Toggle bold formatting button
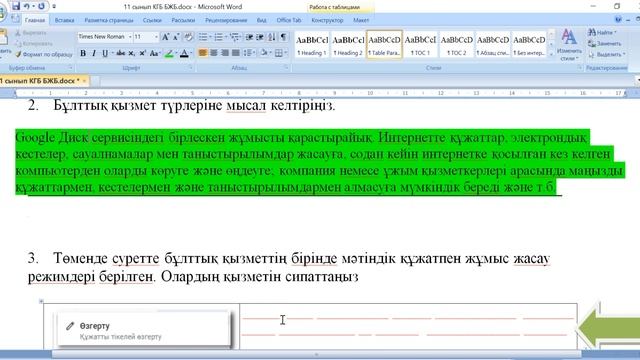 click(x=83, y=53)
